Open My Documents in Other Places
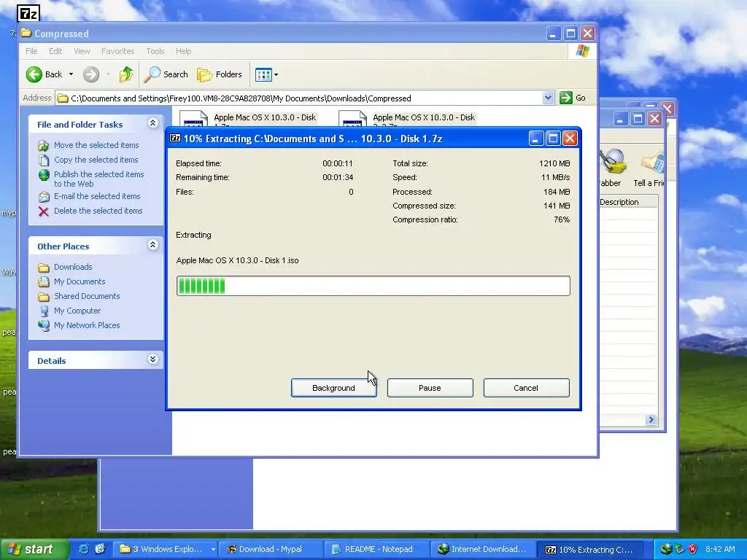 (80, 282)
